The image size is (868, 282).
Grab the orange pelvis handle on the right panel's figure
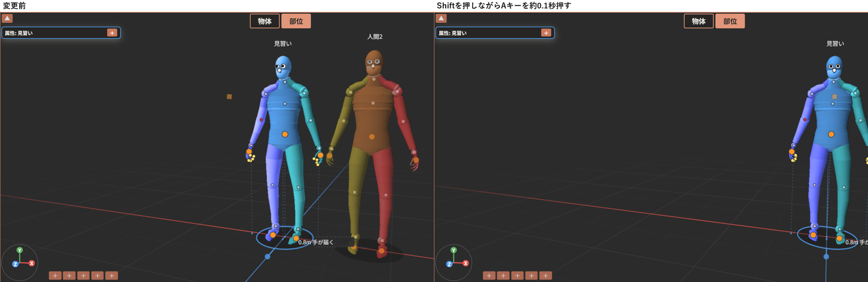point(831,134)
